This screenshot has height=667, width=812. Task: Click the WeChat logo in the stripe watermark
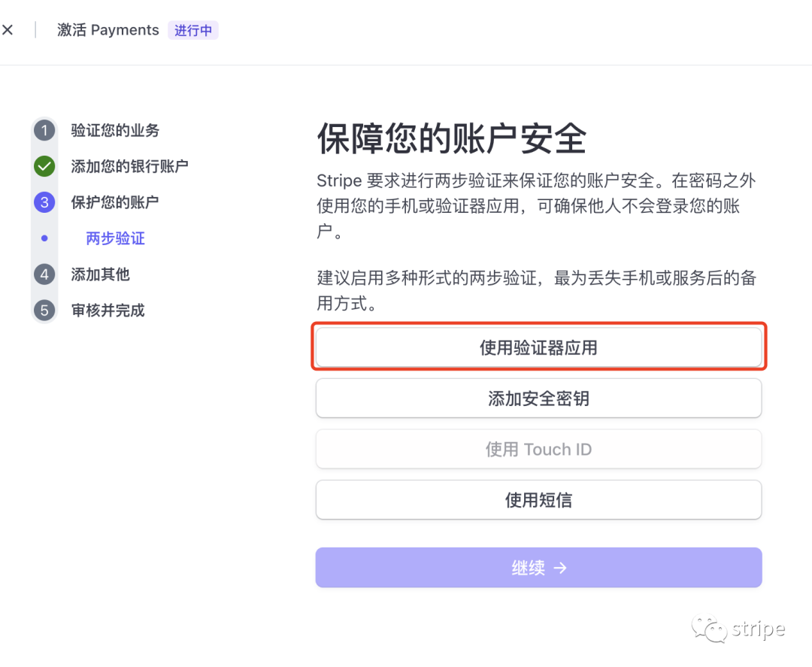click(709, 628)
